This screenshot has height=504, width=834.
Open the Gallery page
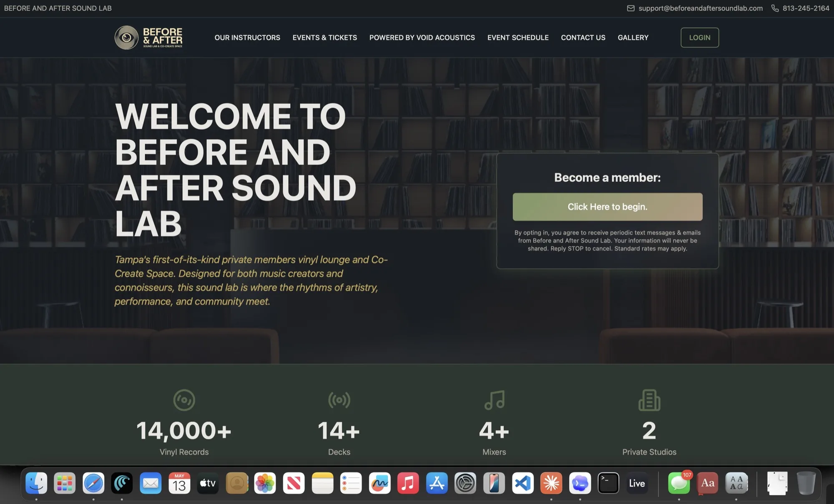coord(633,38)
